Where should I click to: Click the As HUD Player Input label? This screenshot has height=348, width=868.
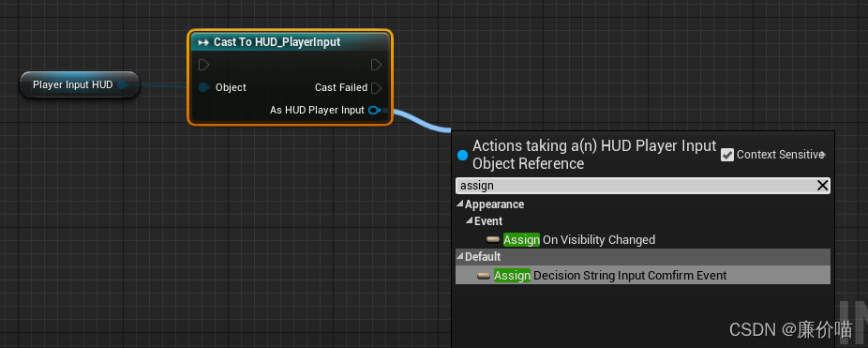pyautogui.click(x=317, y=111)
